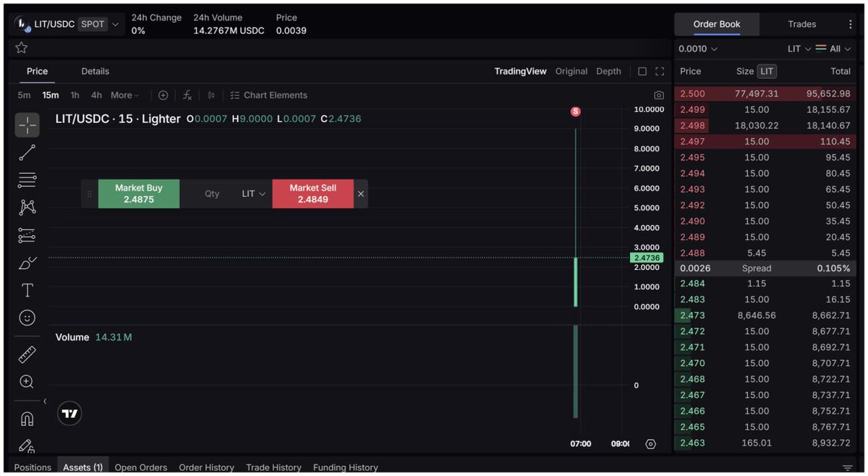This screenshot has height=476, width=868.
Task: Open the Trade History tab
Action: (273, 467)
